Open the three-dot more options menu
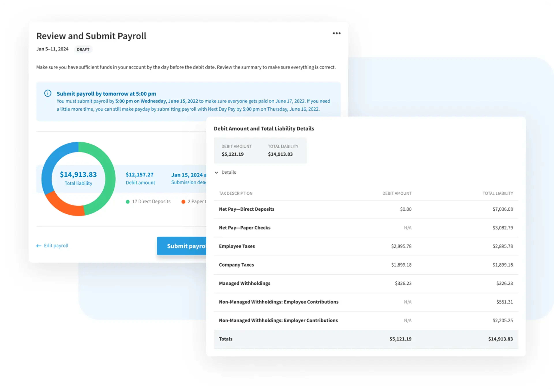554x392 pixels. coord(337,33)
